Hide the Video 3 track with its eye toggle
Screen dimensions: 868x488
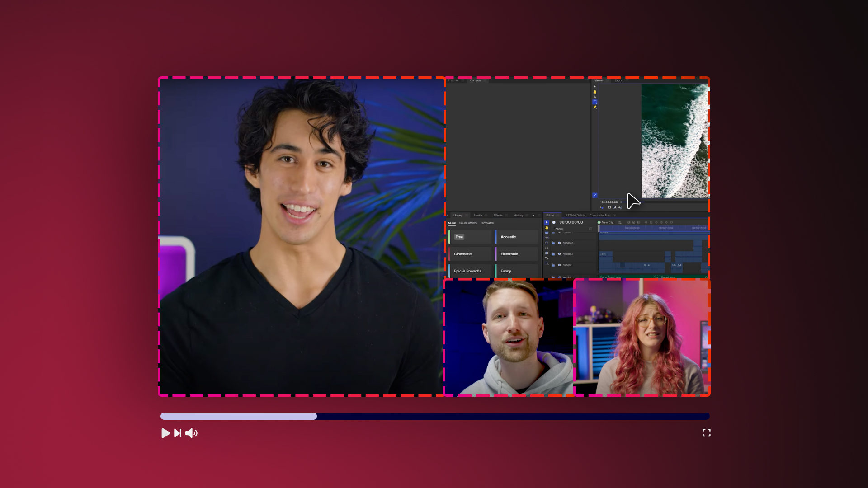pos(559,243)
